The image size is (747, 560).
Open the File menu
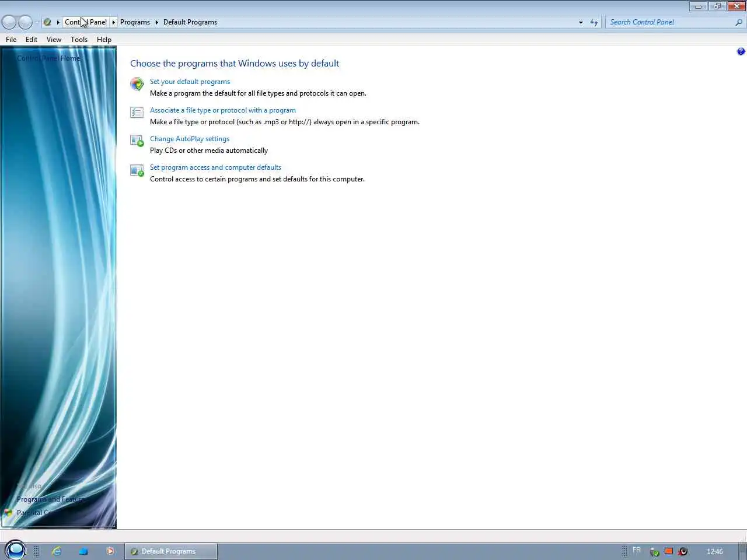pos(11,40)
